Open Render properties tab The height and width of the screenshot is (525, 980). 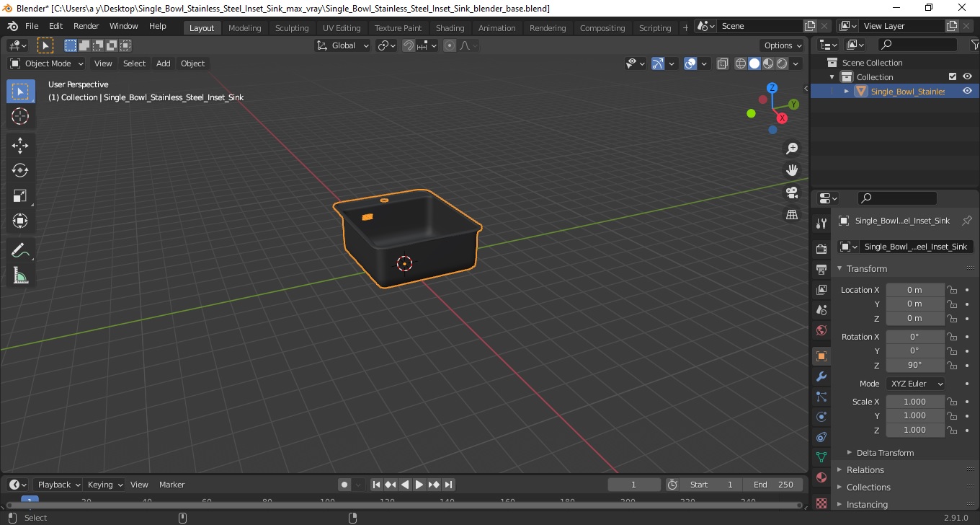[821, 249]
